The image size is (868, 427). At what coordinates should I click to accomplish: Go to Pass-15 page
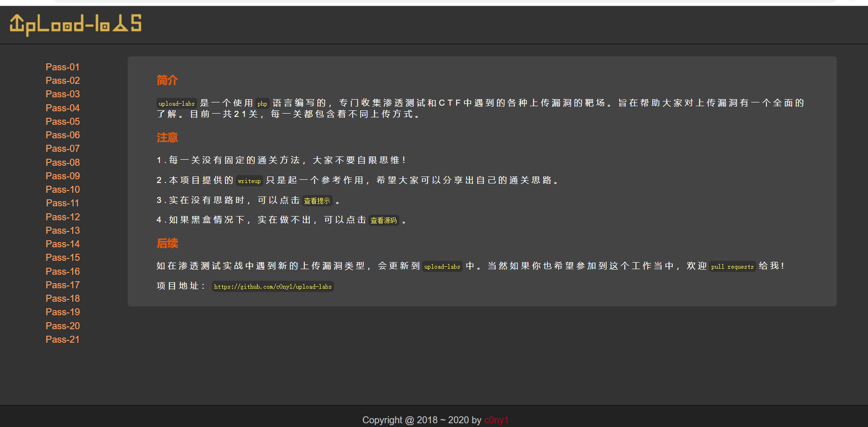click(62, 258)
